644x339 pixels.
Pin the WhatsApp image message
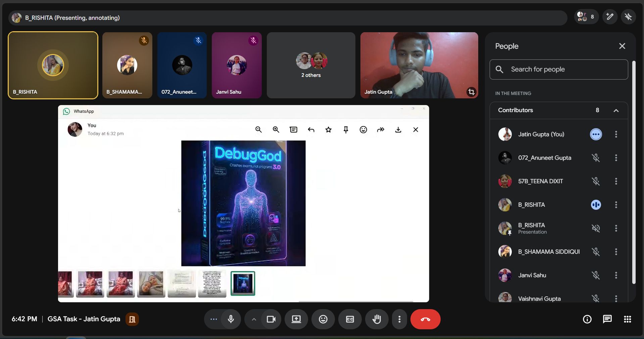pyautogui.click(x=346, y=130)
